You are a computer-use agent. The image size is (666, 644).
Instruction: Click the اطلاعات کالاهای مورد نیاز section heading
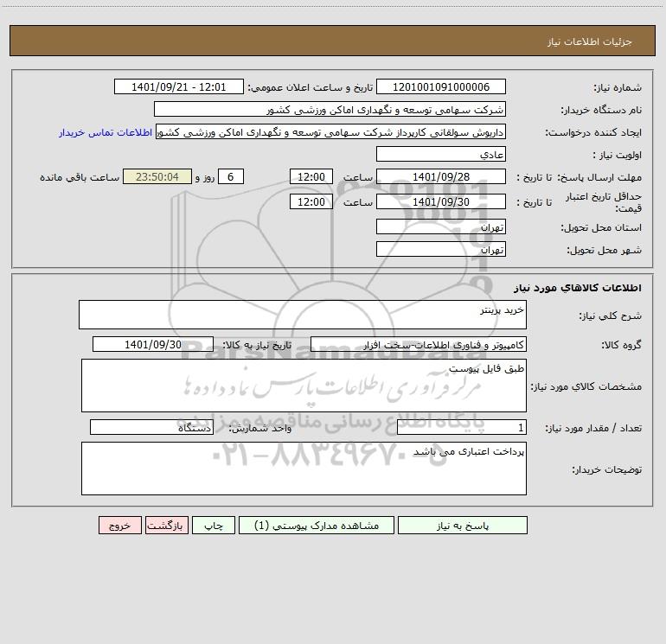click(578, 288)
